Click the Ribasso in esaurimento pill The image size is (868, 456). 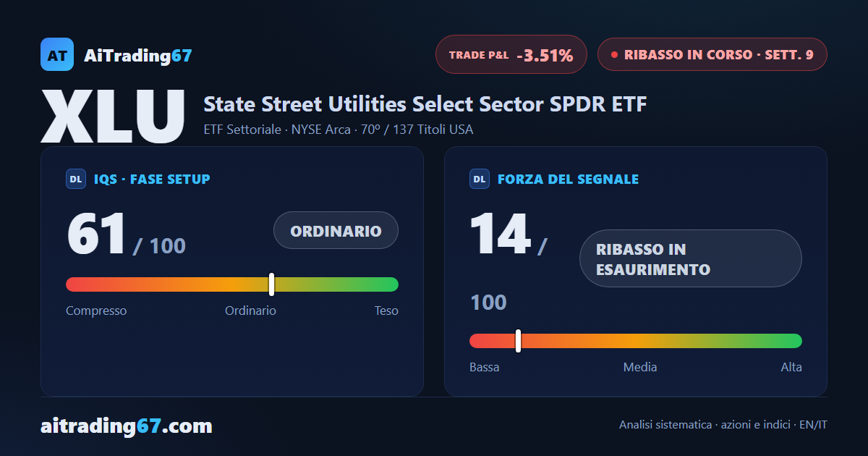coord(691,258)
